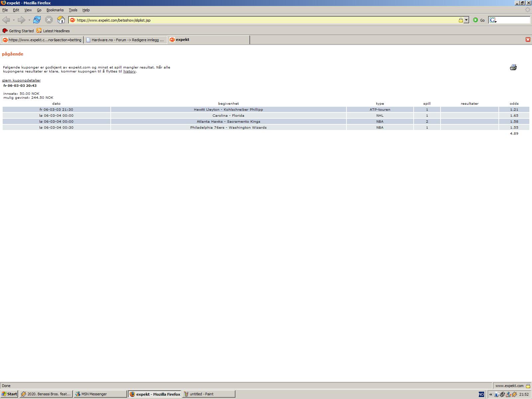The width and height of the screenshot is (532, 399).
Task: Click the Start button
Action: point(9,394)
